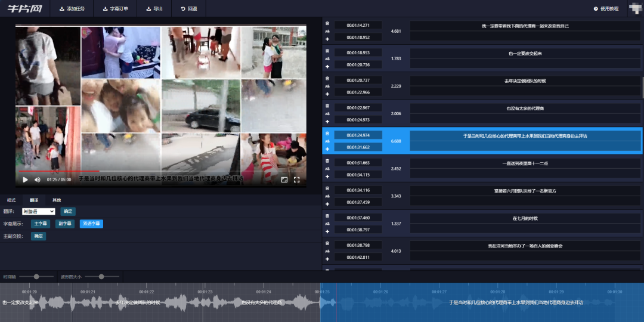Delete the subtitle row starting 00:01:34.116

327,188
